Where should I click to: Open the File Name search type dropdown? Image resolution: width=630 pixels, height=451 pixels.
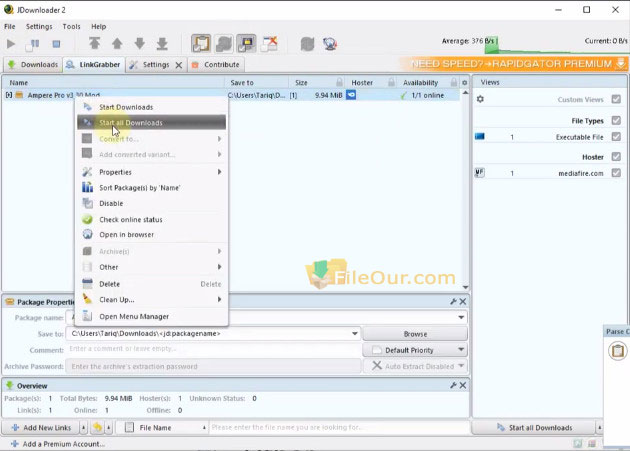click(204, 428)
